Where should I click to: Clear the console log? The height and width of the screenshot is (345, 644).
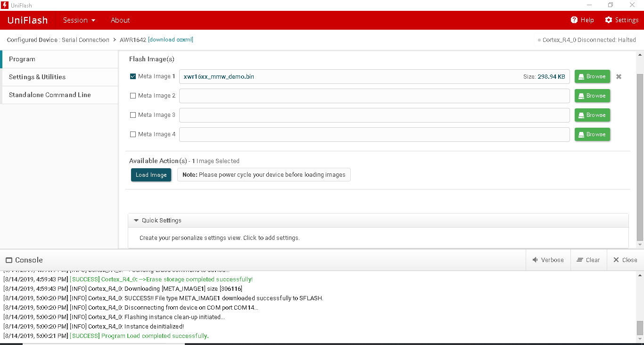click(588, 260)
